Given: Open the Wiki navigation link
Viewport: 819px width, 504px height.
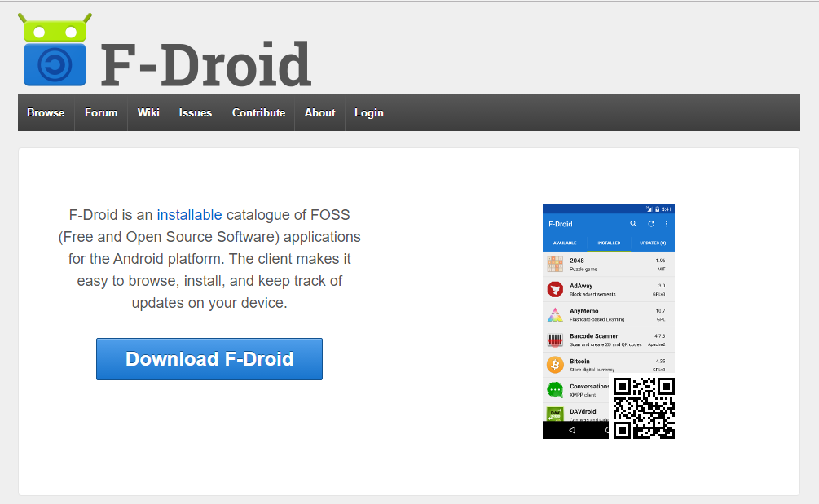Looking at the screenshot, I should 148,112.
